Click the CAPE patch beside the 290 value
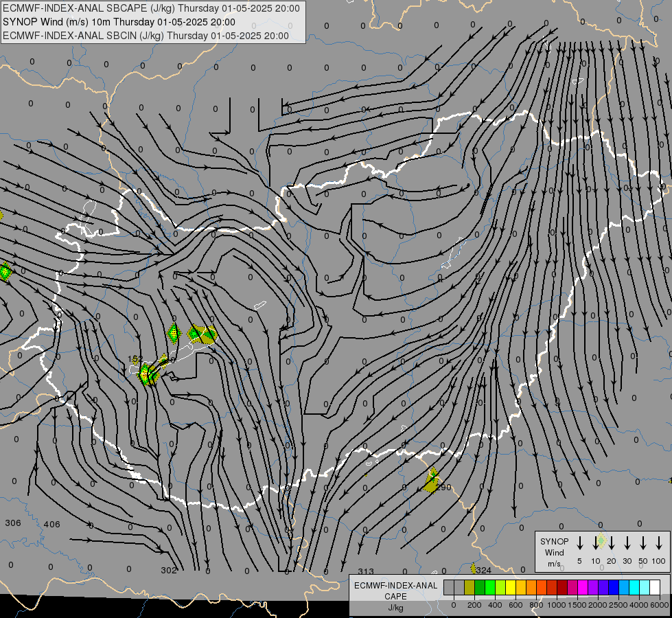672x618 pixels. click(430, 481)
